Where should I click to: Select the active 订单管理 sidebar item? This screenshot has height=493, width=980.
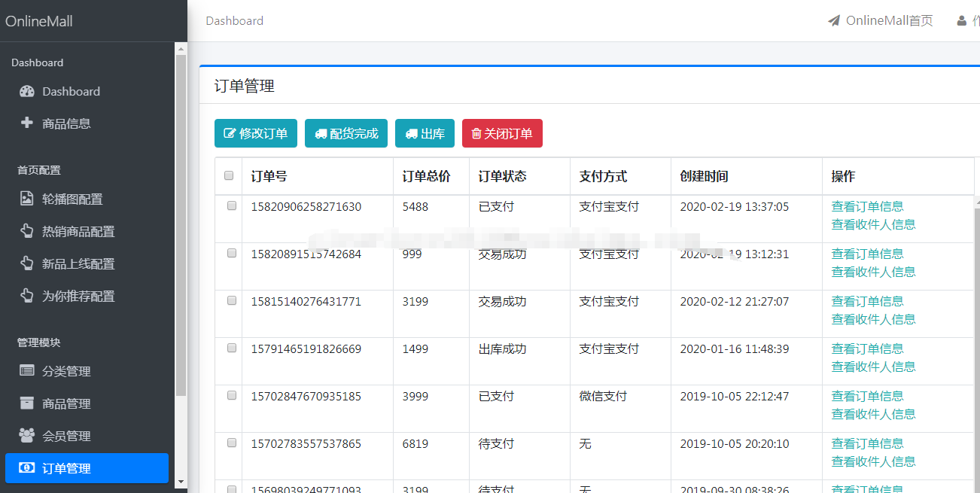pos(87,468)
